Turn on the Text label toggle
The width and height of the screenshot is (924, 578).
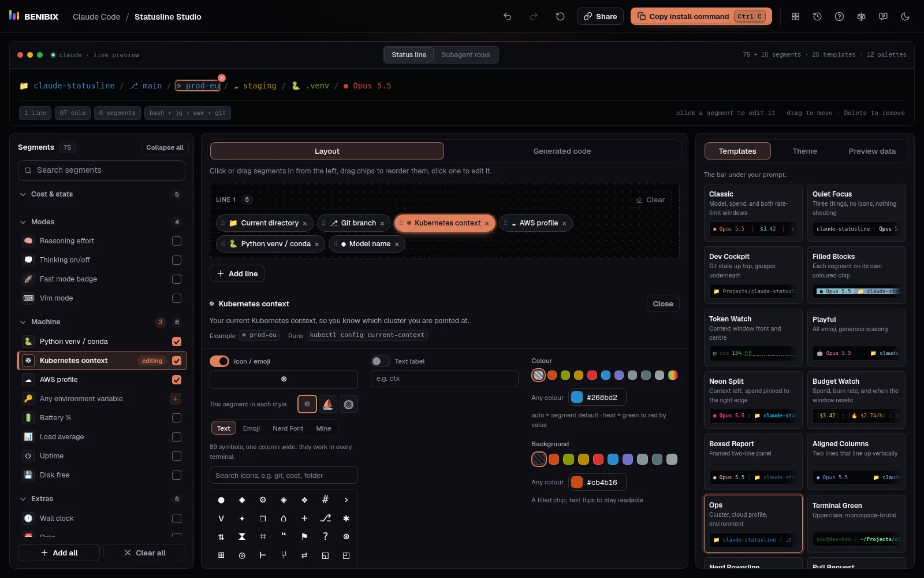[380, 361]
